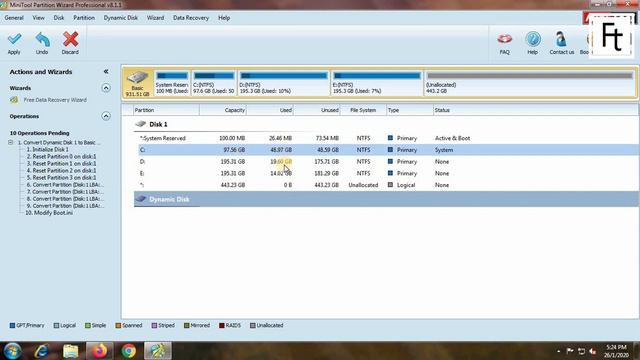
Task: Select Initialize Disk 1 pending operation
Action: (x=47, y=149)
